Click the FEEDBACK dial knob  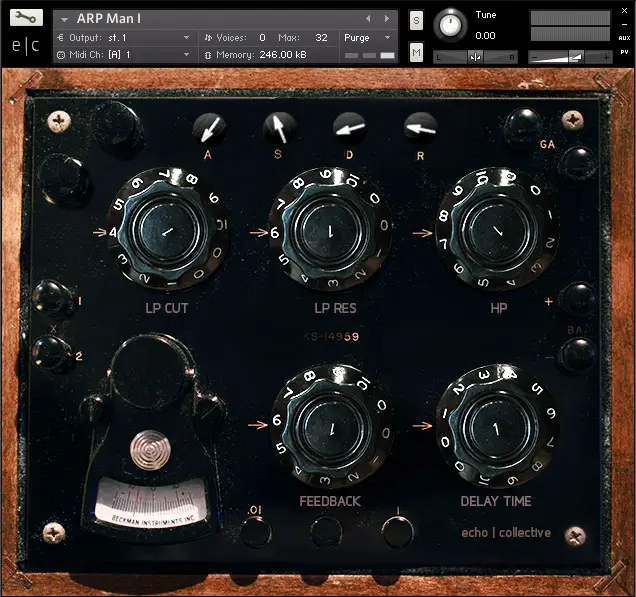tap(331, 427)
